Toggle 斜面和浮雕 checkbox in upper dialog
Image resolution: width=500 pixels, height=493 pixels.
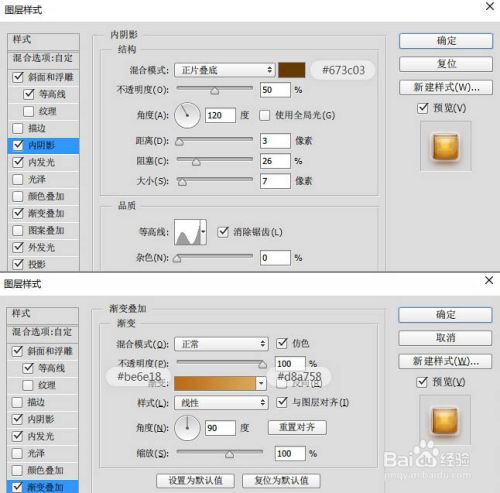coord(18,77)
